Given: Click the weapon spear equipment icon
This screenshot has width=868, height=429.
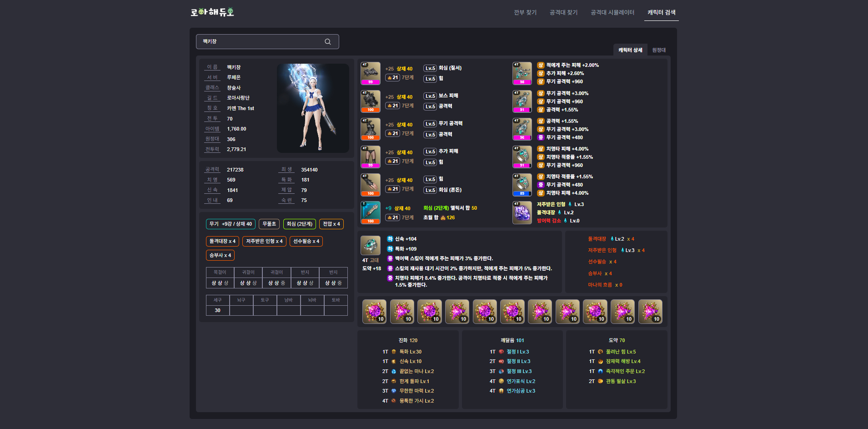Looking at the screenshot, I should 370,212.
